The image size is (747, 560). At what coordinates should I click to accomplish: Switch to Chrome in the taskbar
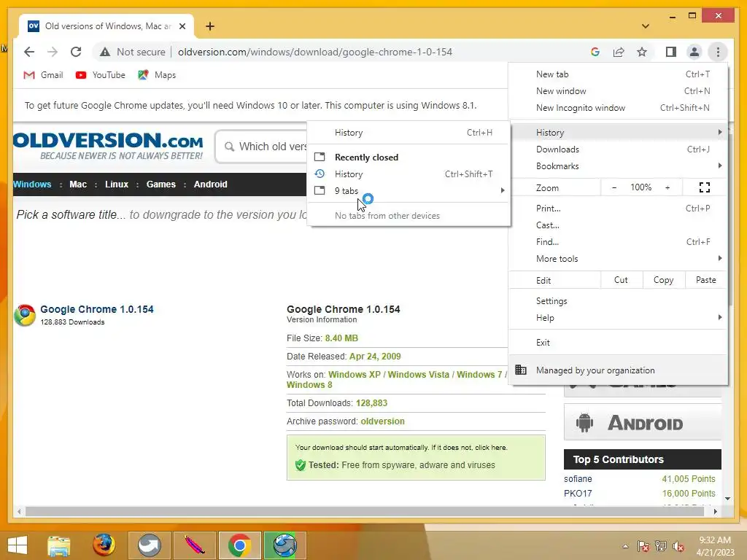(239, 545)
